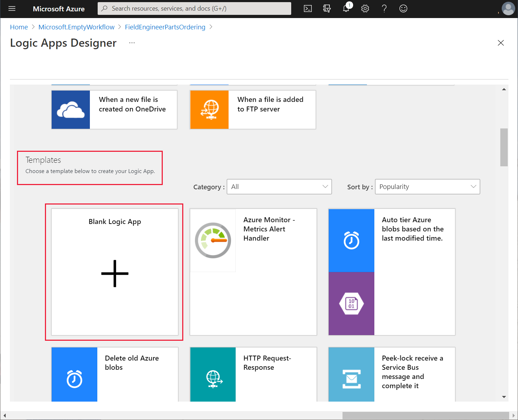Pick the Azure Monitor Metrics Alert Handler template
518x420 pixels.
pyautogui.click(x=253, y=272)
